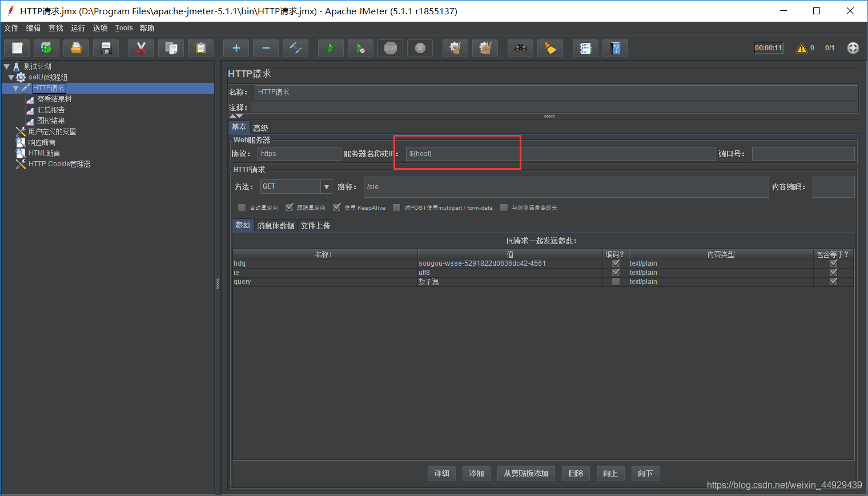Open the 方法 GET dropdown
Viewport: 868px width, 496px height.
point(296,187)
